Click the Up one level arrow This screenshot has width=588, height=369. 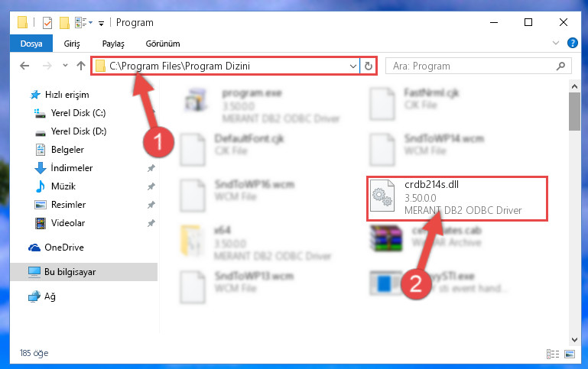[x=80, y=66]
